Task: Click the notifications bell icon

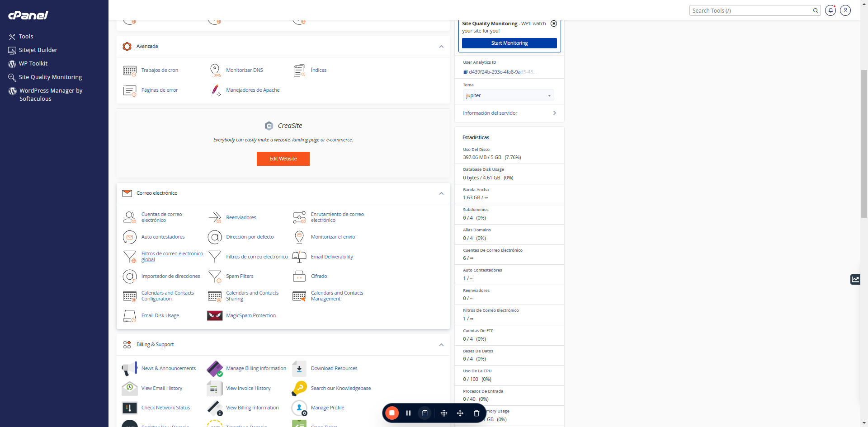Action: coord(830,10)
